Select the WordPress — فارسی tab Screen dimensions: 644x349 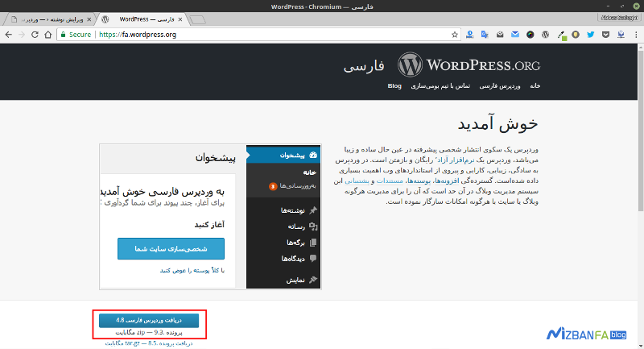pyautogui.click(x=142, y=19)
